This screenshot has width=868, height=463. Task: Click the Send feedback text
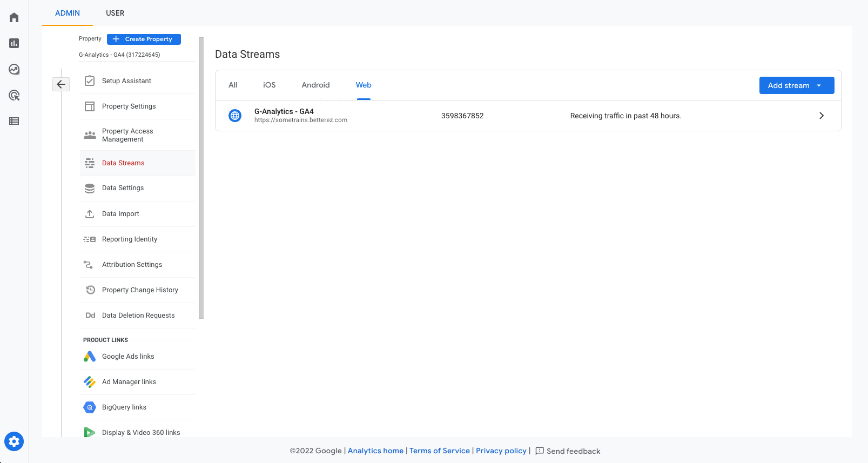pos(573,451)
